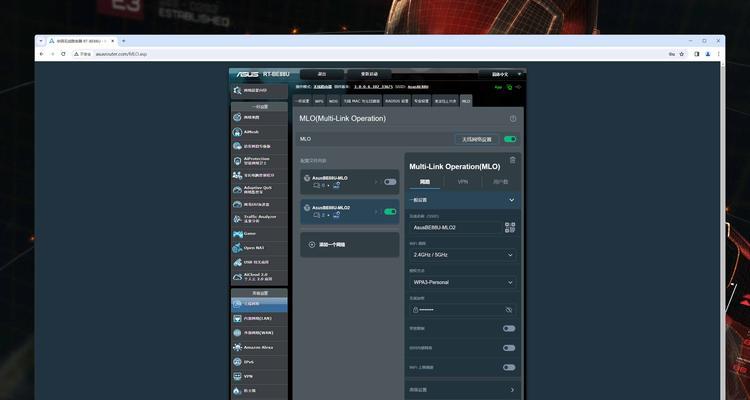Open AiProtection in the sidebar
This screenshot has height=400, width=750.
[x=259, y=161]
